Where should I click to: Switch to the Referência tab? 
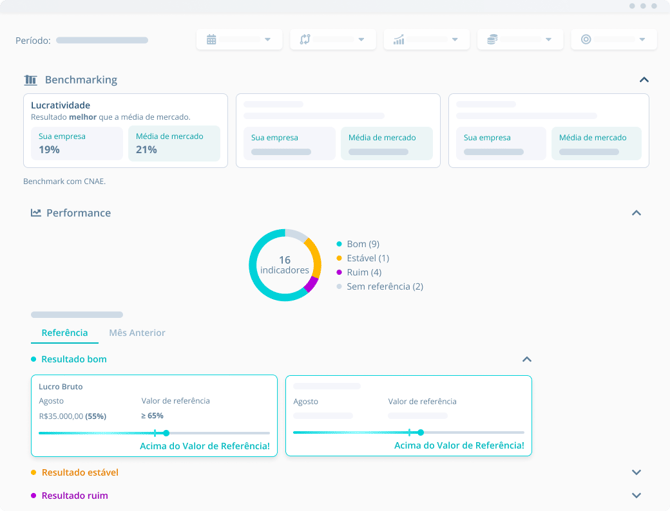coord(64,333)
